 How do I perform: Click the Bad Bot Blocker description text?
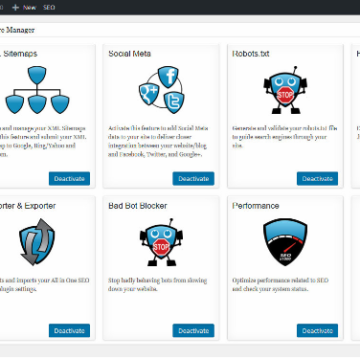pyautogui.click(x=158, y=285)
